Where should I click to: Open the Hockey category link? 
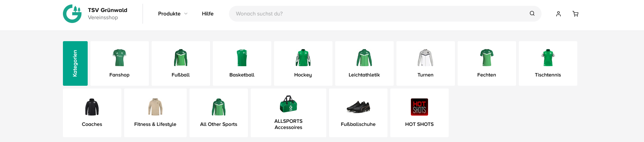[x=303, y=75]
